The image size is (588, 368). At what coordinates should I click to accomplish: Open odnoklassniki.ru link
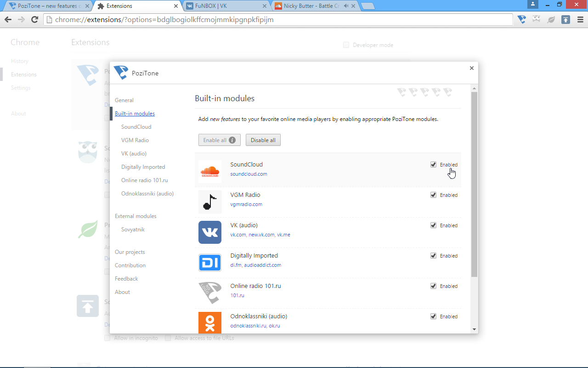click(x=248, y=326)
